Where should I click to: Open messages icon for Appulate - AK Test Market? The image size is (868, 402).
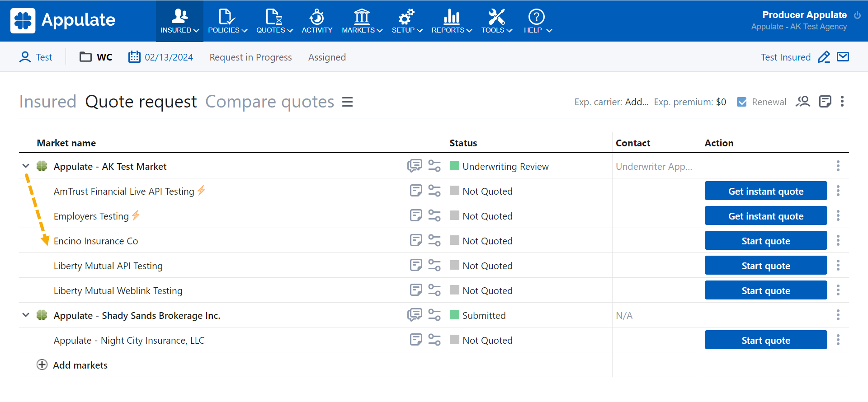pos(414,166)
